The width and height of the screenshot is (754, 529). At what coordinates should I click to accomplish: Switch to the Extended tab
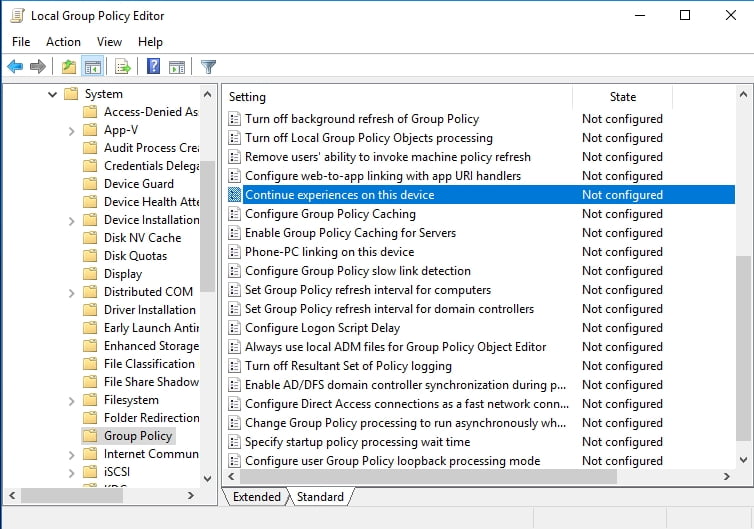coord(256,497)
